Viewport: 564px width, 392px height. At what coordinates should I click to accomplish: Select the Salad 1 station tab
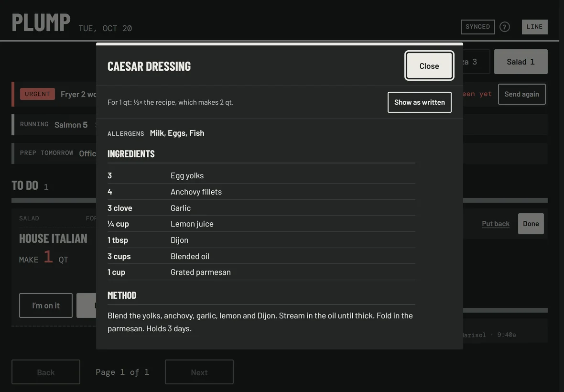[521, 62]
